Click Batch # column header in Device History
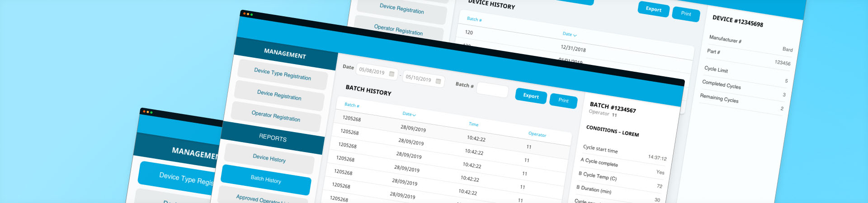Screen dimensions: 868x203 474,19
